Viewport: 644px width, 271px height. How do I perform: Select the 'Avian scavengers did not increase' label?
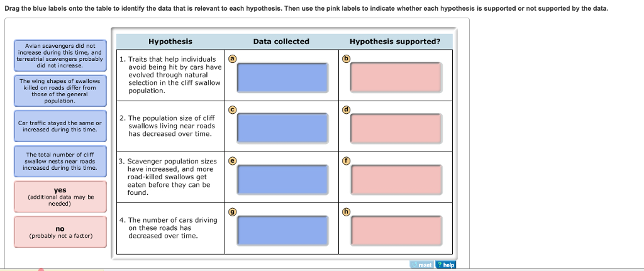[x=60, y=55]
